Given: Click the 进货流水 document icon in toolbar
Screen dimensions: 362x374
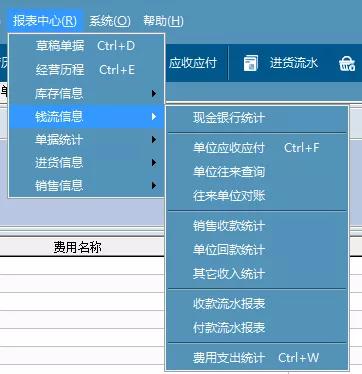Looking at the screenshot, I should [x=251, y=63].
